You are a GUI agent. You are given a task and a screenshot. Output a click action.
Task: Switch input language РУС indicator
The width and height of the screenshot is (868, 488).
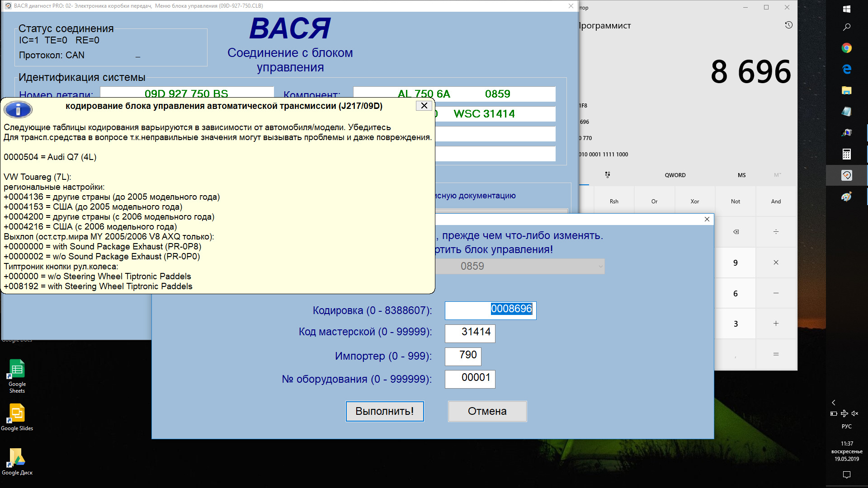[x=847, y=427]
